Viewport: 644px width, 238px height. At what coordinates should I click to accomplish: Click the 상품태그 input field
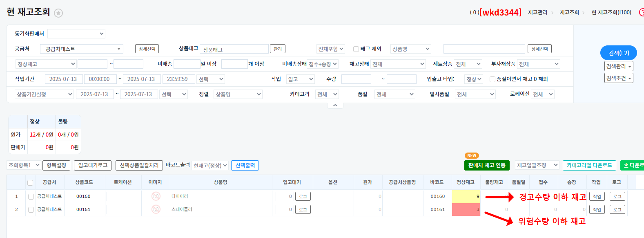coord(234,49)
